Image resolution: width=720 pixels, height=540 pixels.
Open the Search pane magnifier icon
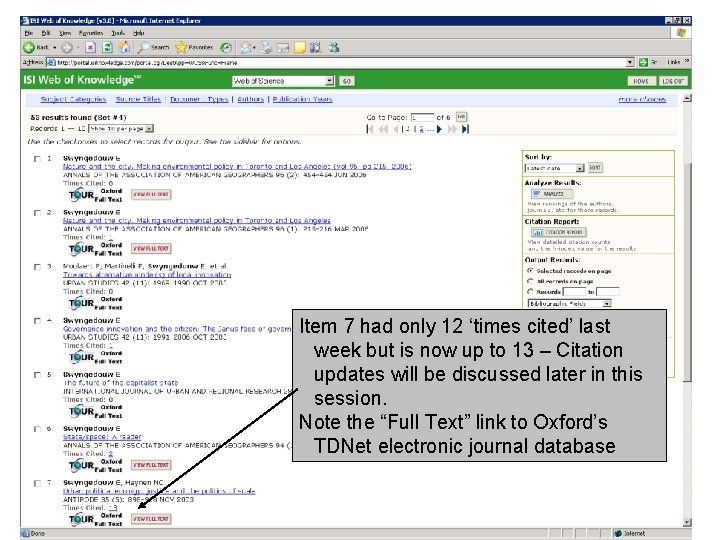pyautogui.click(x=144, y=47)
